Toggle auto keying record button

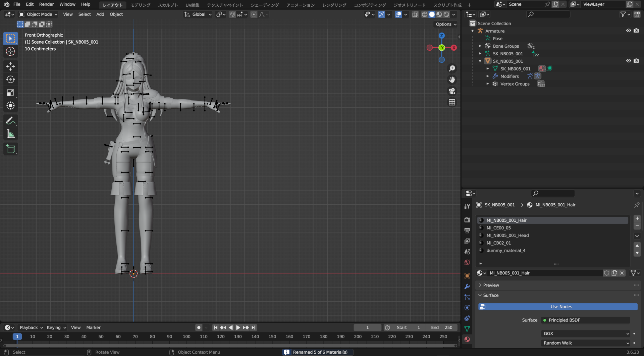(199, 328)
